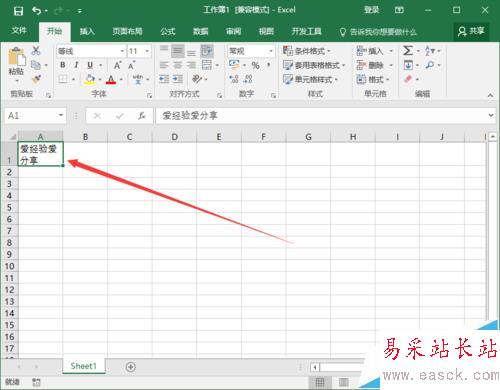Open the File tab
Screen dimensions: 500x390
[x=19, y=31]
